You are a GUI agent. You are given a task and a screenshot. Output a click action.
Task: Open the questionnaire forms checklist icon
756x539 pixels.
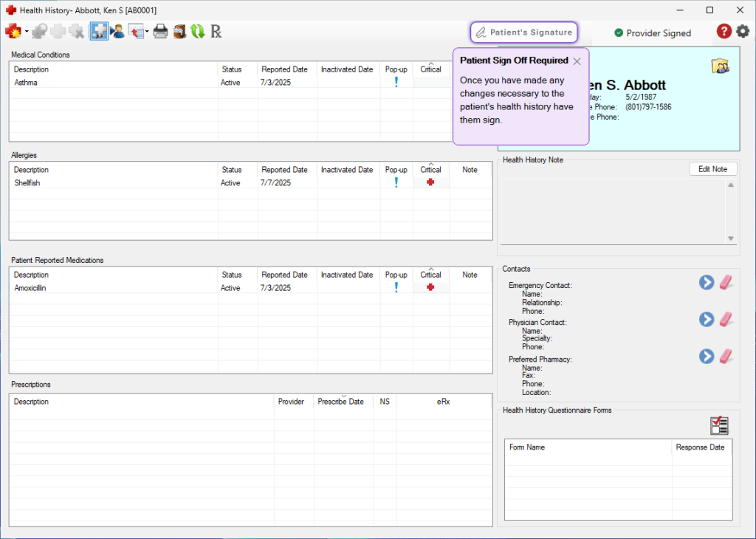718,425
